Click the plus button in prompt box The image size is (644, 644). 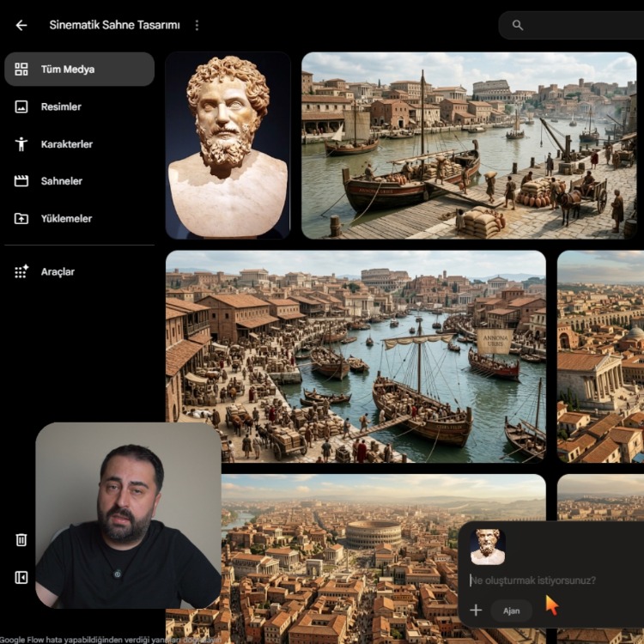click(x=476, y=611)
